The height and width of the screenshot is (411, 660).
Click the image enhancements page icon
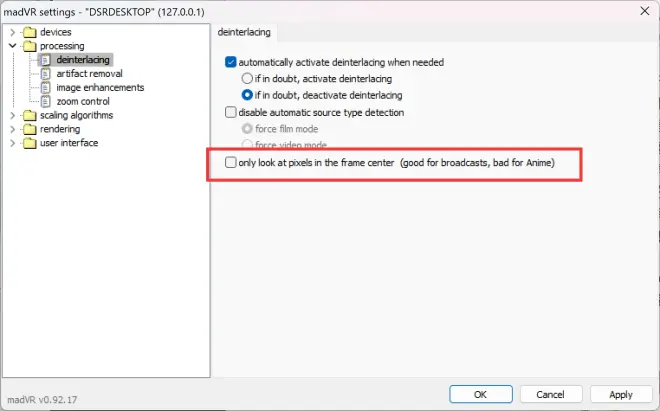click(46, 88)
